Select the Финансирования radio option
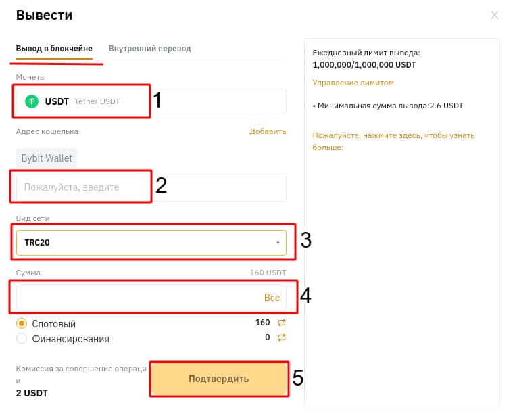Image resolution: width=515 pixels, height=420 pixels. [x=22, y=338]
